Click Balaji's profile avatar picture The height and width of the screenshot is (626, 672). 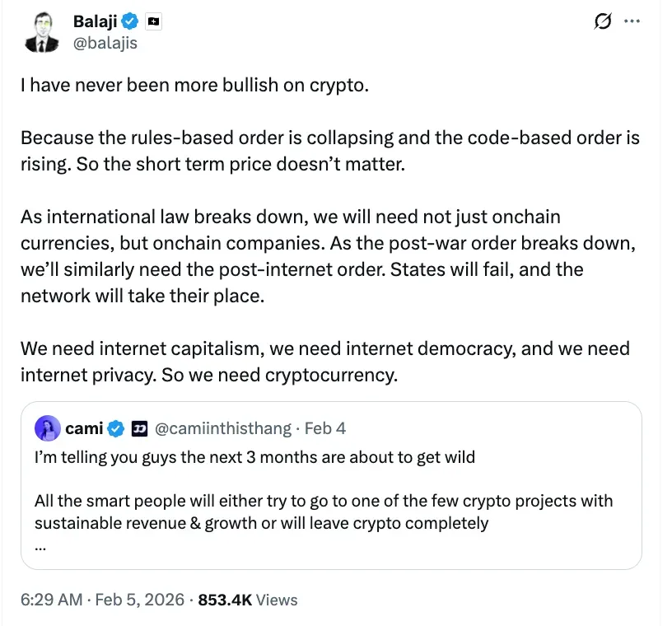tap(40, 31)
